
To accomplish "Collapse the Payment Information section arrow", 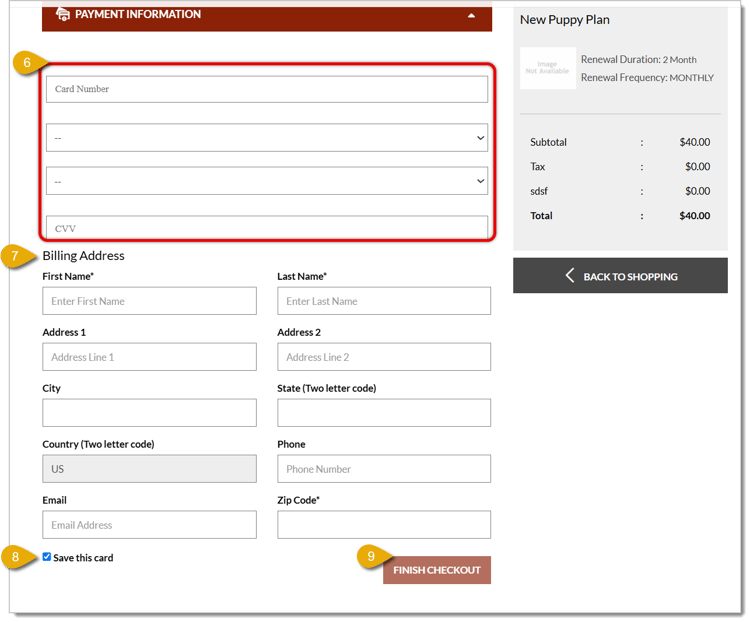I will [471, 15].
